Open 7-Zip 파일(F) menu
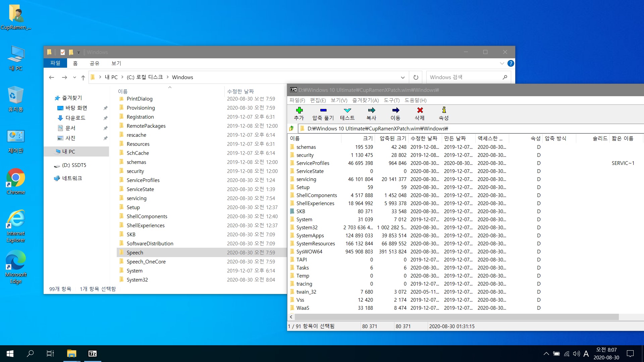Viewport: 644px width, 362px height. point(297,100)
